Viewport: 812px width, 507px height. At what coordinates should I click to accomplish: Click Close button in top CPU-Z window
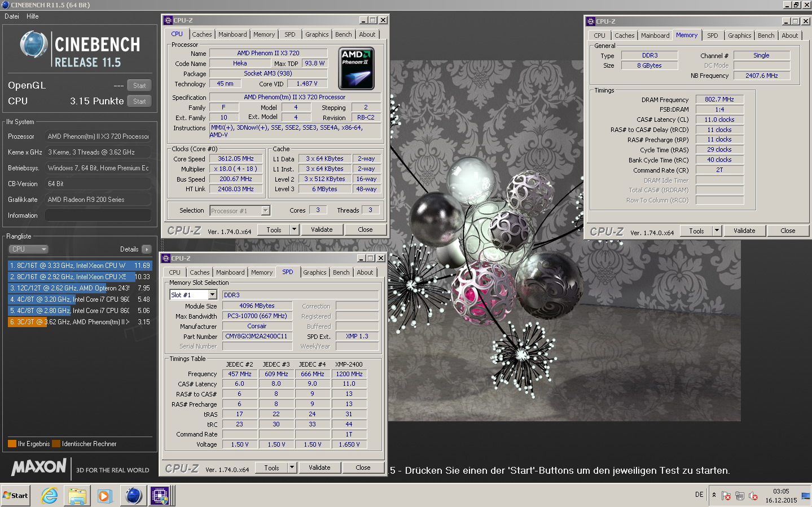click(x=365, y=230)
